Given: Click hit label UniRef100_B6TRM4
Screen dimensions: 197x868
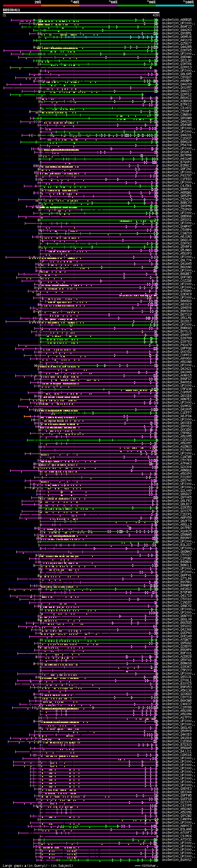Looking at the screenshot, I should click(x=177, y=155).
